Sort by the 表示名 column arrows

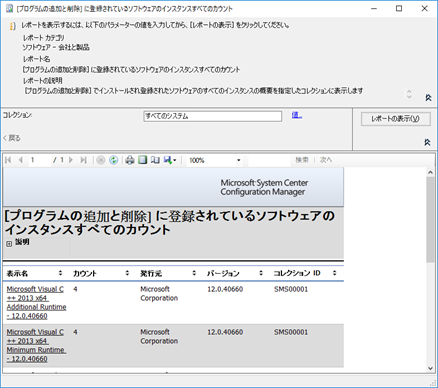pyautogui.click(x=60, y=273)
